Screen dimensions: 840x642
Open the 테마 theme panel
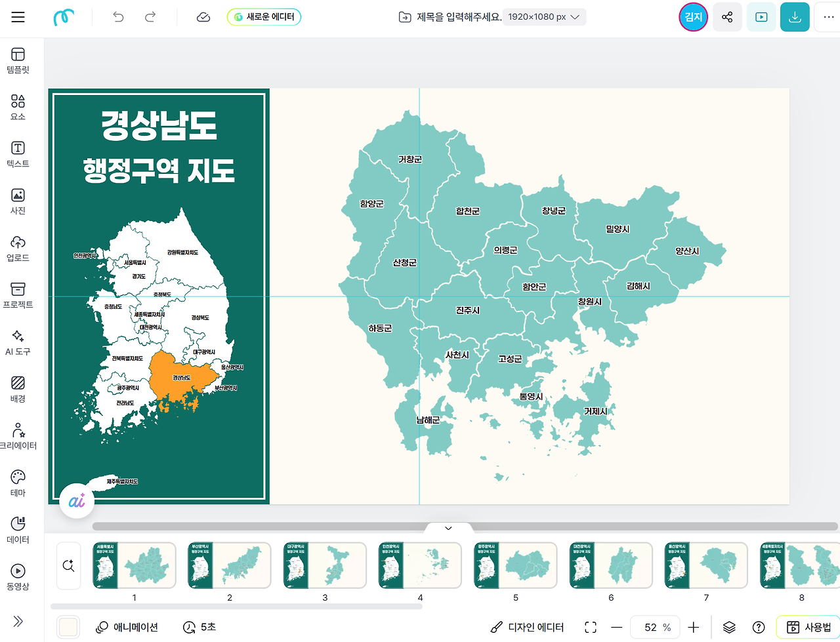point(18,484)
